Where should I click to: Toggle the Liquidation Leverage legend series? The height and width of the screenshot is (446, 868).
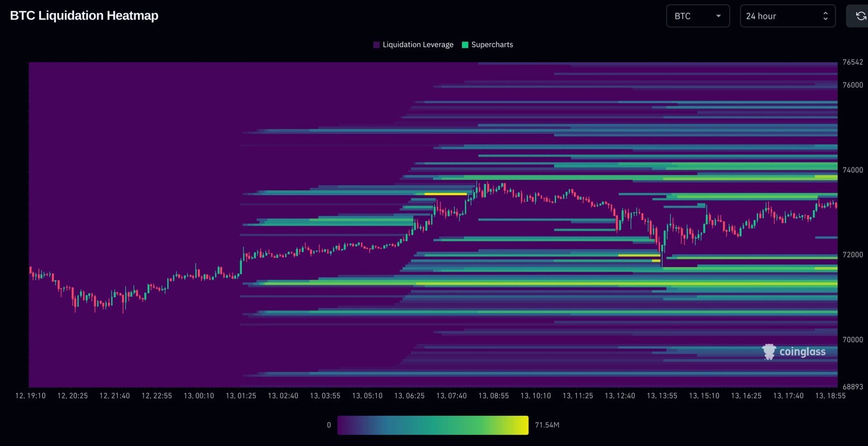point(413,45)
